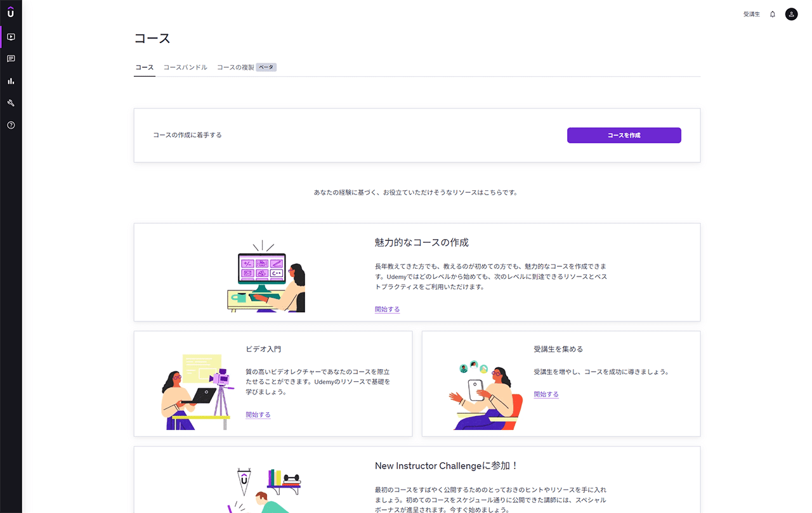Viewport: 812px width, 513px height.
Task: View Performance via the bar chart icon
Action: (11, 81)
